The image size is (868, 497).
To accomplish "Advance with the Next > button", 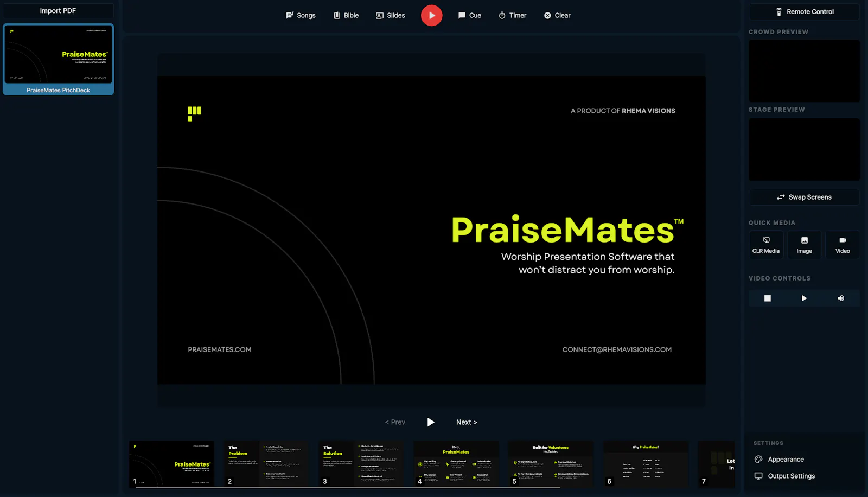I will click(467, 422).
